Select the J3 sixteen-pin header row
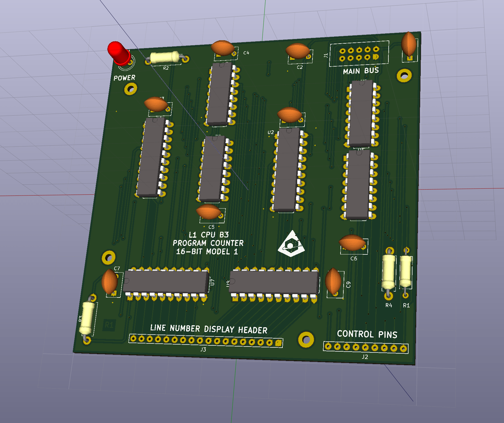This screenshot has height=423, width=504. (x=206, y=341)
